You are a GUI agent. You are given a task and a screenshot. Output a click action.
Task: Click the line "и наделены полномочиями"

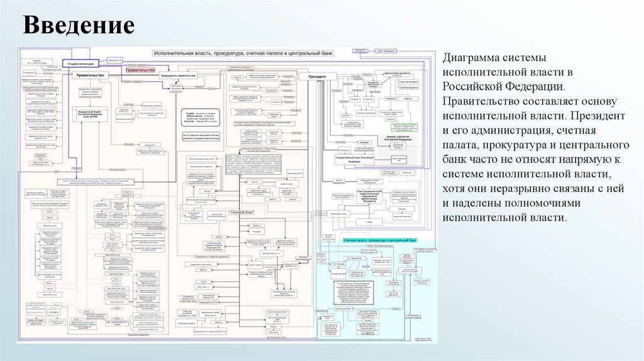click(511, 203)
